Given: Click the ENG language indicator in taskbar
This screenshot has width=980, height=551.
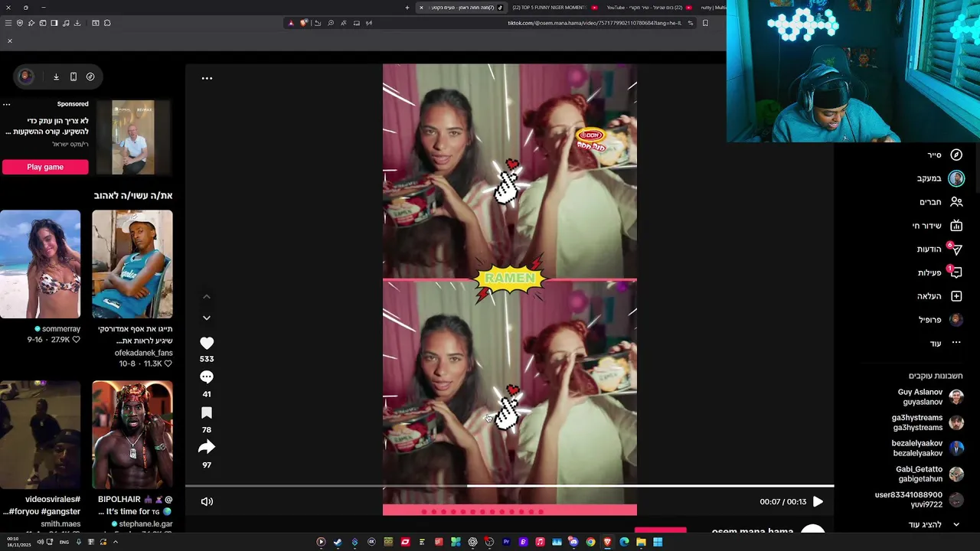Looking at the screenshot, I should pyautogui.click(x=64, y=542).
